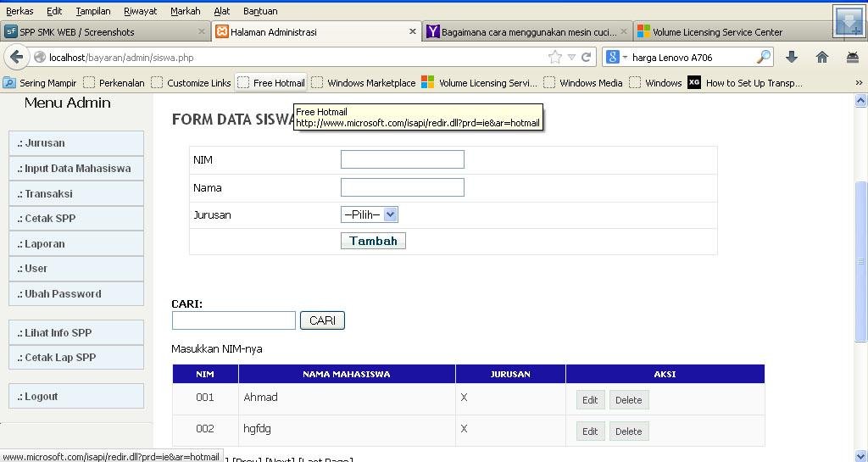Click the NIM cell 001
Image resolution: width=868 pixels, height=462 pixels.
205,398
